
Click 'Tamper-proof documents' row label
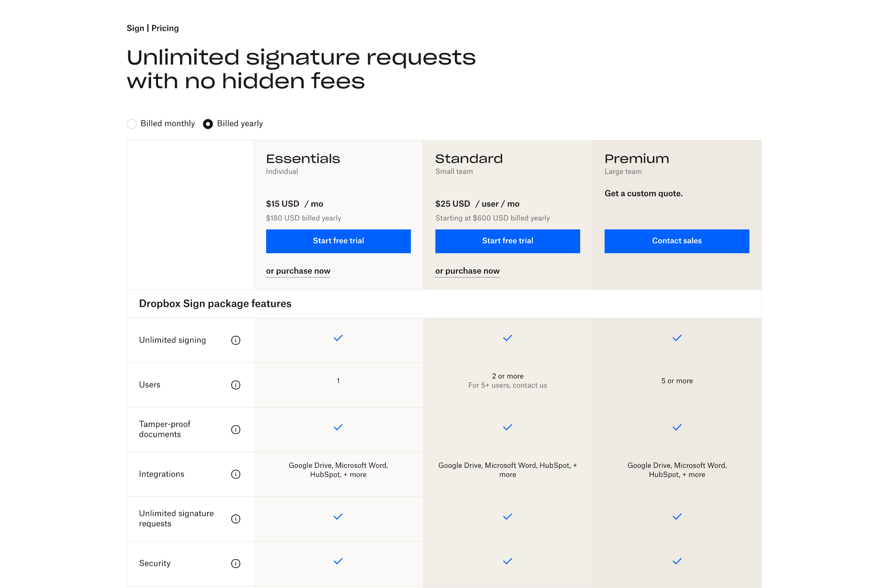tap(165, 430)
